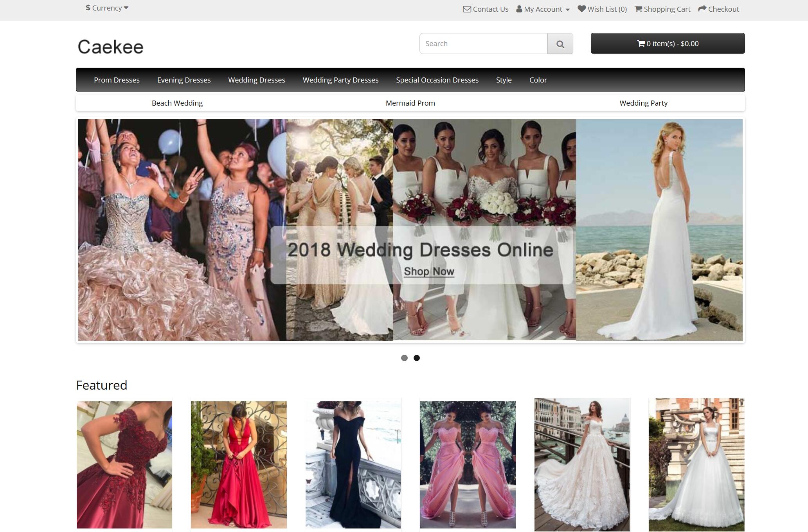808x532 pixels.
Task: Click the search magnifier icon button
Action: click(x=560, y=44)
